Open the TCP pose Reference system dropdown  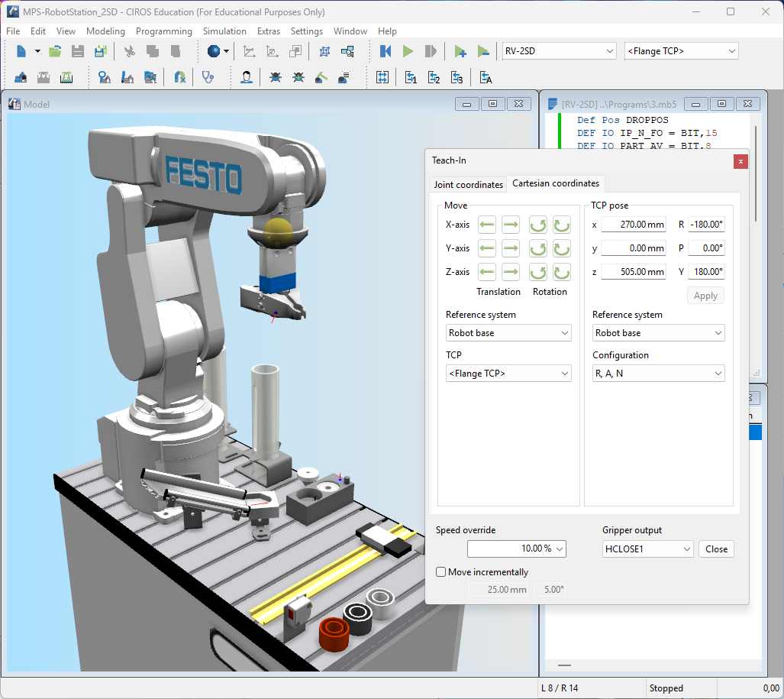click(x=659, y=333)
